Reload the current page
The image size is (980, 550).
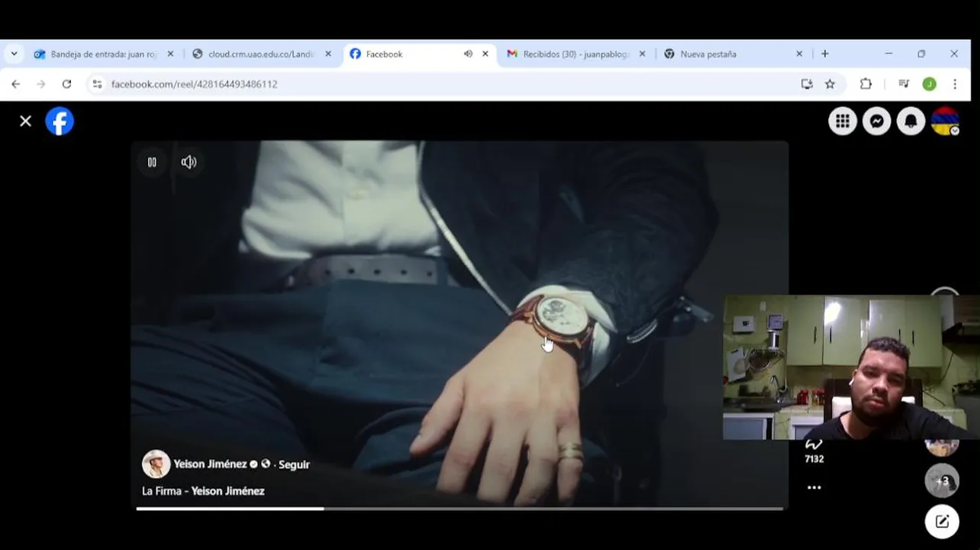66,84
